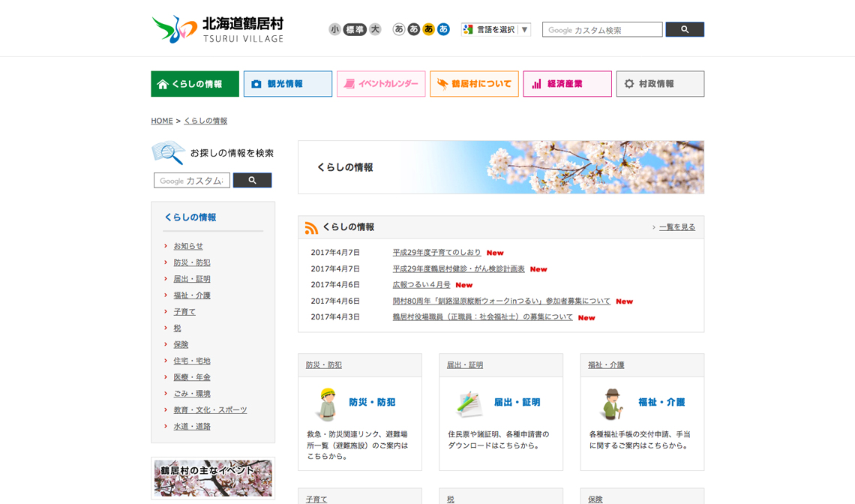Set font size to standard (標準)
The image size is (855, 504).
(355, 29)
